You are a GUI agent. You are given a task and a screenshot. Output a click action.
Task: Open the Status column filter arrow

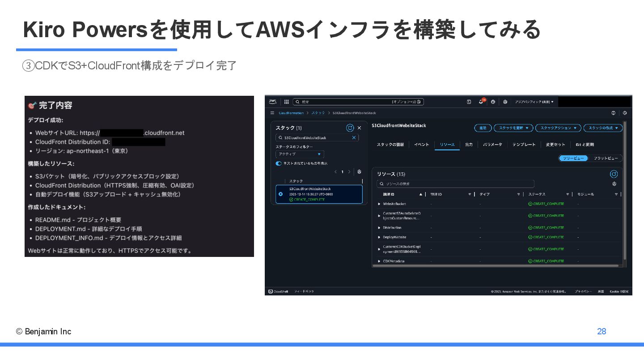[568, 194]
